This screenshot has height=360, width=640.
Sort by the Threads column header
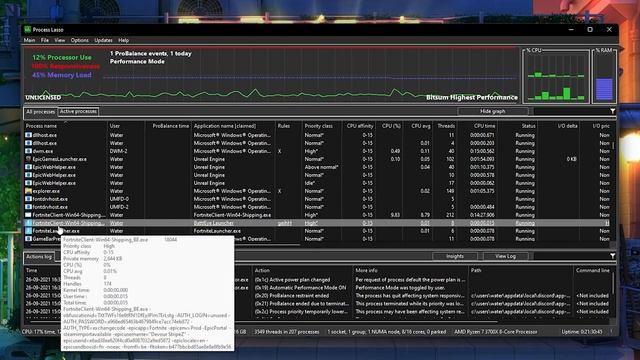445,126
